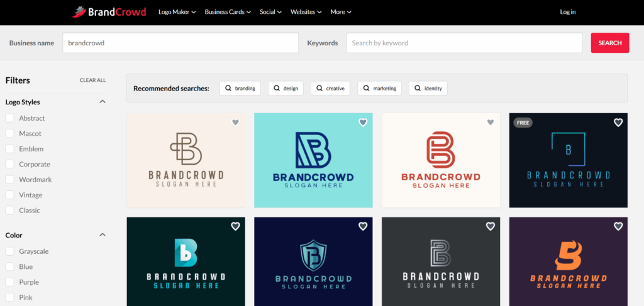Click magnifier icon in branding search chip
Image resolution: width=644 pixels, height=306 pixels.
(228, 88)
